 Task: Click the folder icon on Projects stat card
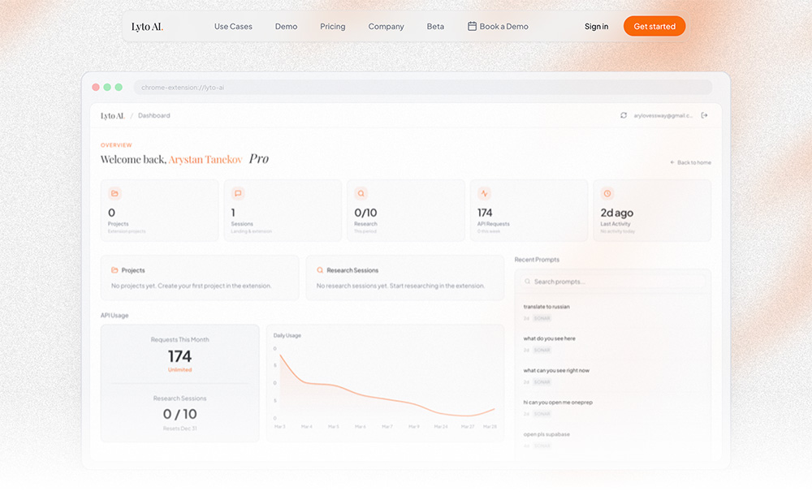point(114,193)
